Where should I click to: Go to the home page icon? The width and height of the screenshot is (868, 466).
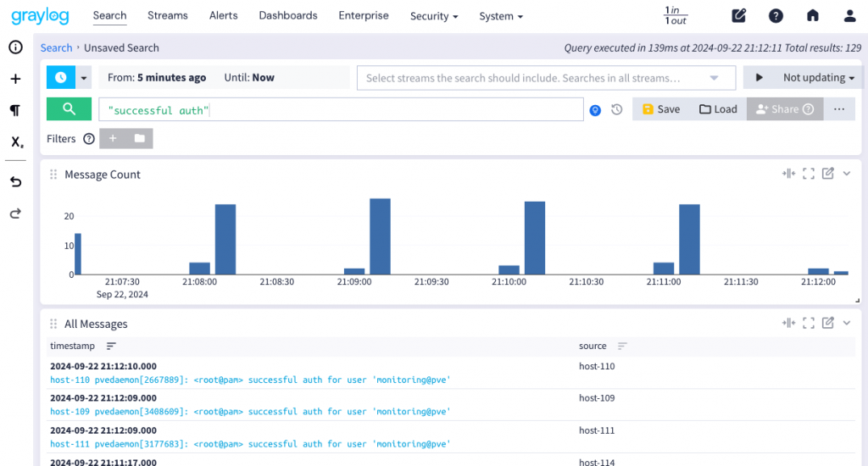click(x=812, y=15)
